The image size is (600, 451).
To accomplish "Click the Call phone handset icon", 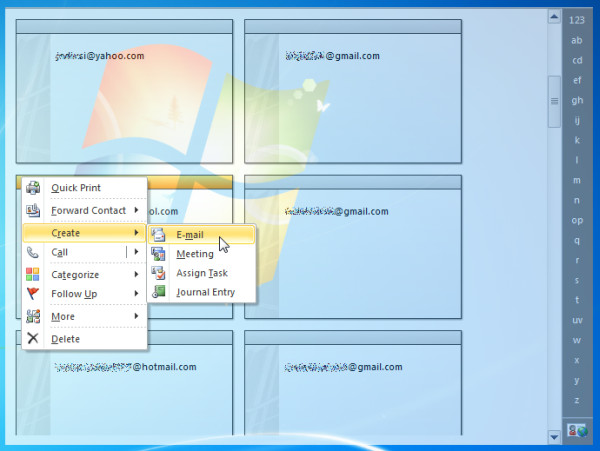I will [x=33, y=252].
